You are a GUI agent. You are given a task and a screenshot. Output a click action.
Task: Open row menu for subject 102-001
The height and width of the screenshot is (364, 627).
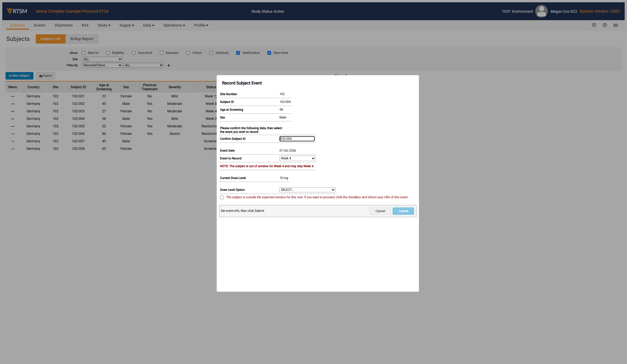click(13, 96)
